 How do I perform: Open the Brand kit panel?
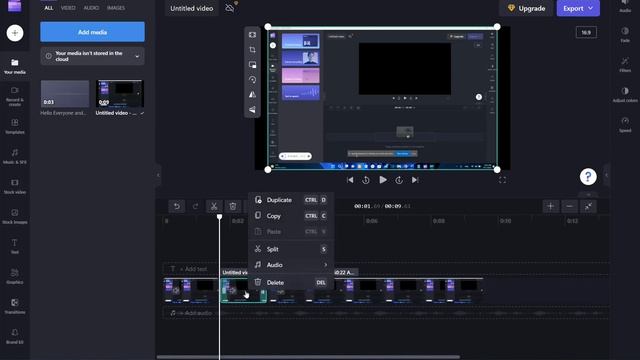[15, 336]
